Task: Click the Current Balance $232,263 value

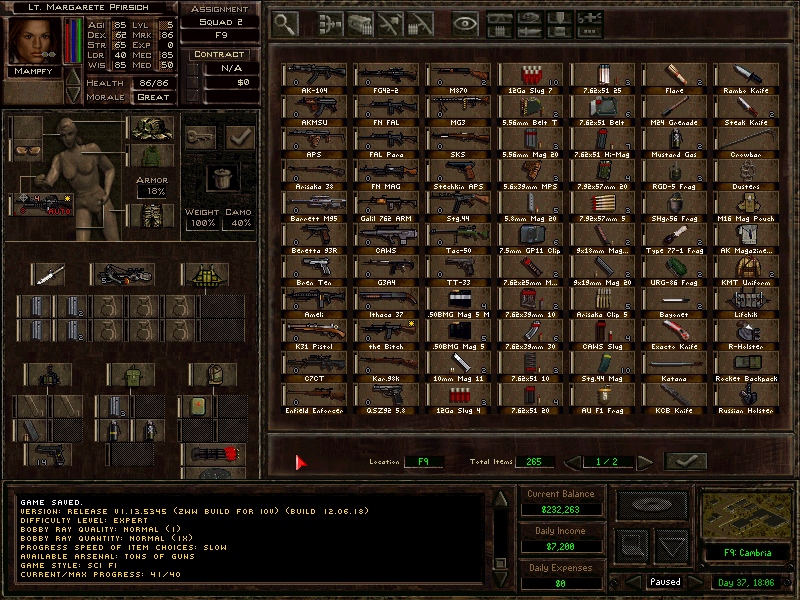Action: (560, 509)
